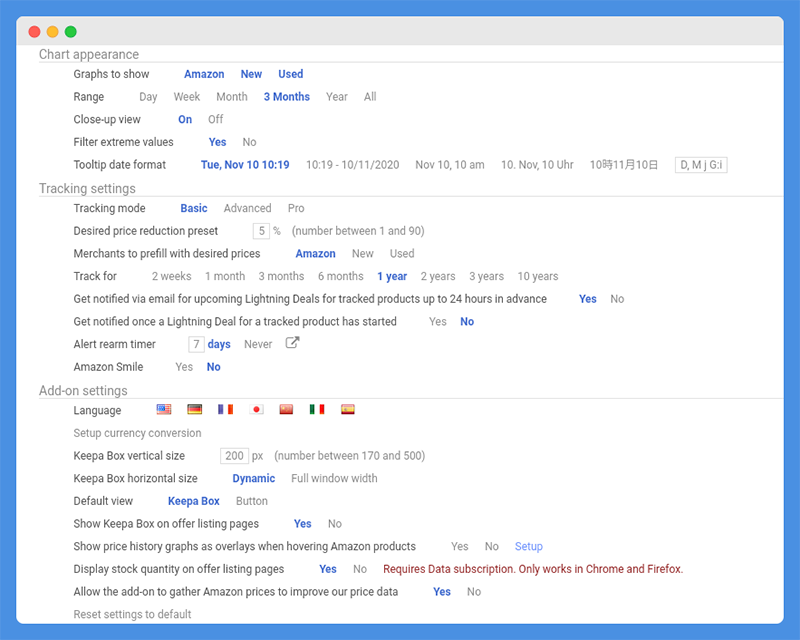The height and width of the screenshot is (640, 800).
Task: Select the 'Nov 10, 10 am' date format
Action: [450, 165]
